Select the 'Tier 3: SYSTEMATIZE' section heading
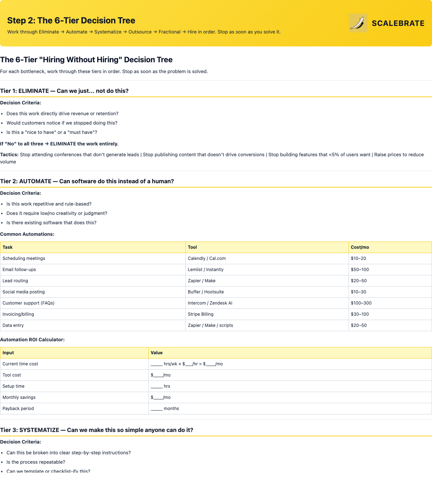 pyautogui.click(x=96, y=430)
